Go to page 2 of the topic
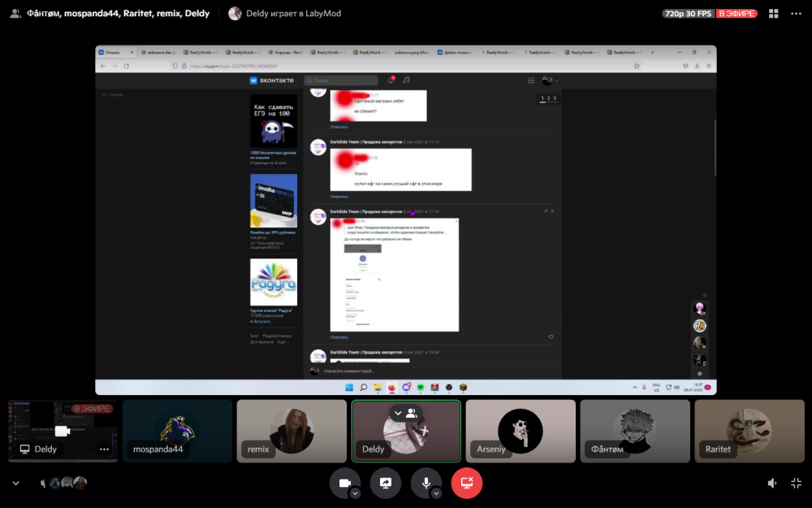Image resolution: width=812 pixels, height=508 pixels. pyautogui.click(x=548, y=98)
